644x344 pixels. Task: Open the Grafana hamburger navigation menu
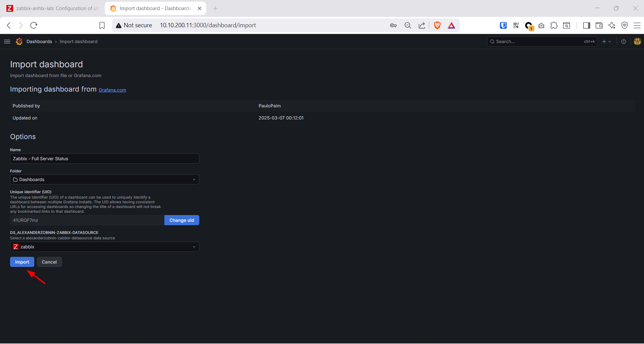(7, 41)
